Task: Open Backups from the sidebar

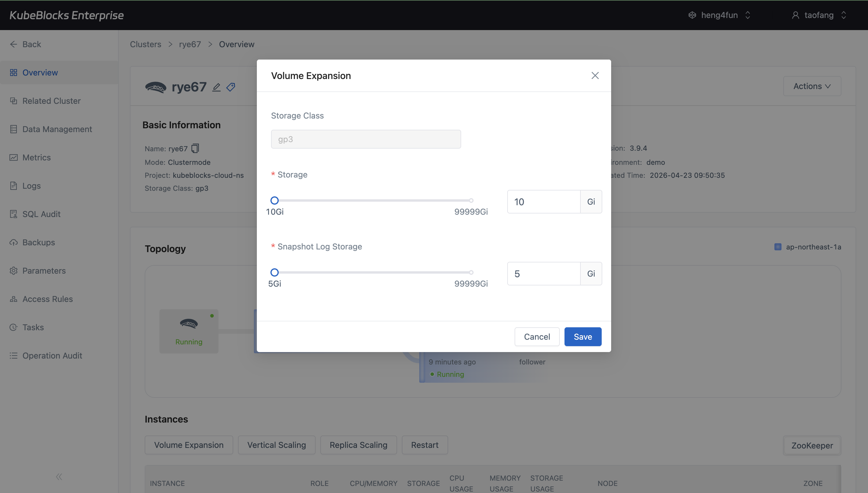Action: [38, 242]
